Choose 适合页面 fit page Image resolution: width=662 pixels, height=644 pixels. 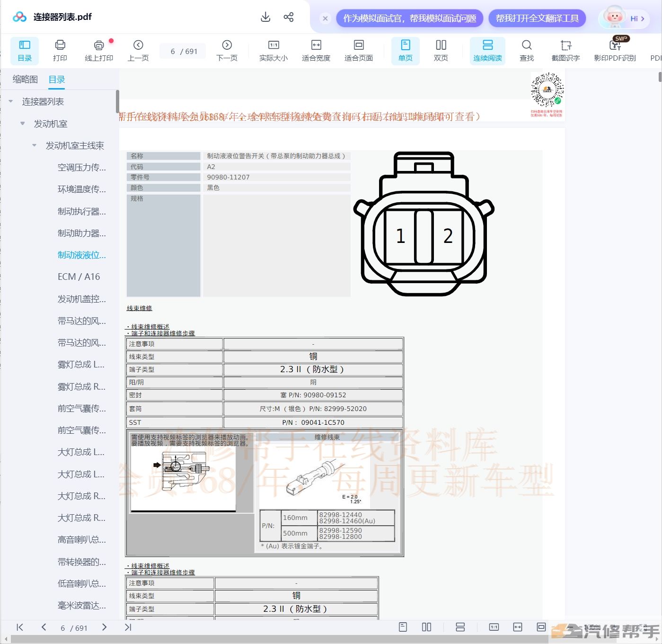coord(359,51)
